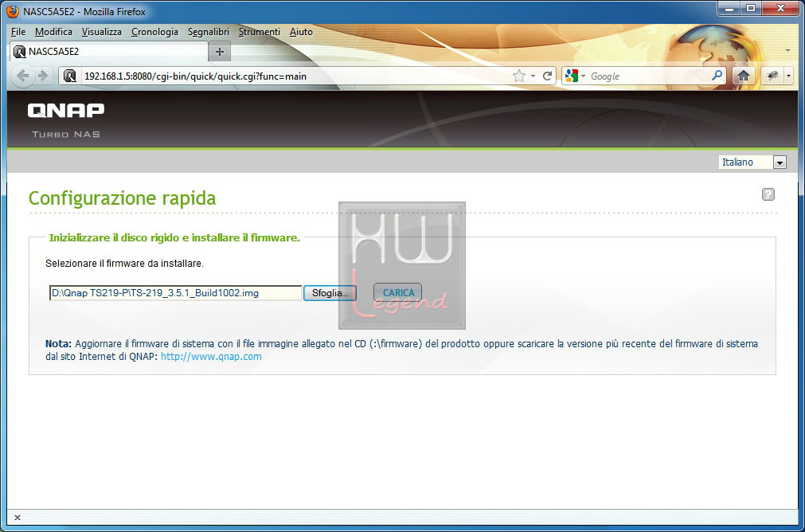
Task: Click the firmware file path field
Action: (176, 293)
